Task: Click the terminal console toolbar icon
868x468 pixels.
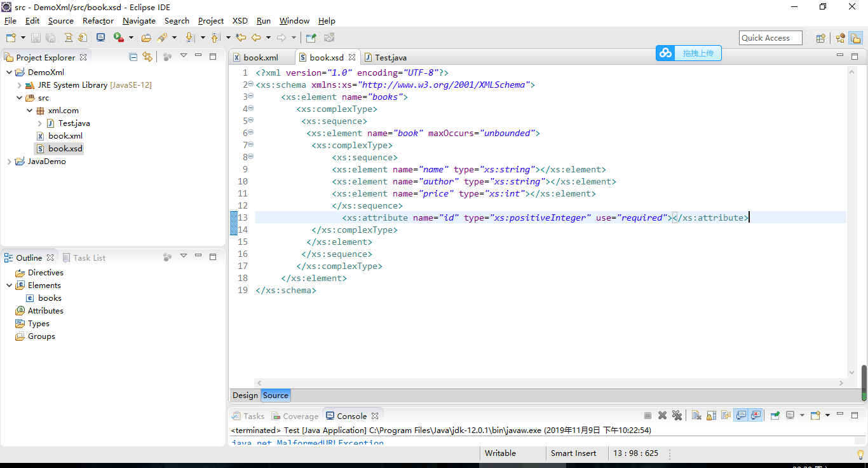Action: (101, 38)
